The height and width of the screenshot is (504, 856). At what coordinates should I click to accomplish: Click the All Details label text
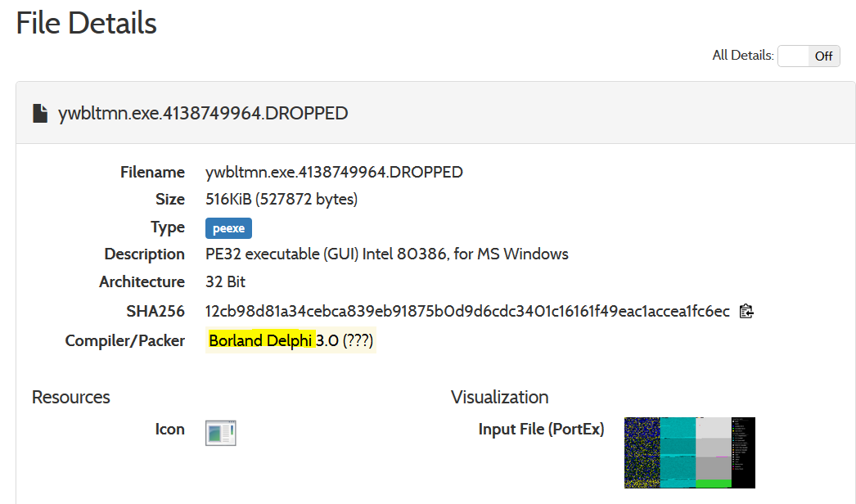742,56
